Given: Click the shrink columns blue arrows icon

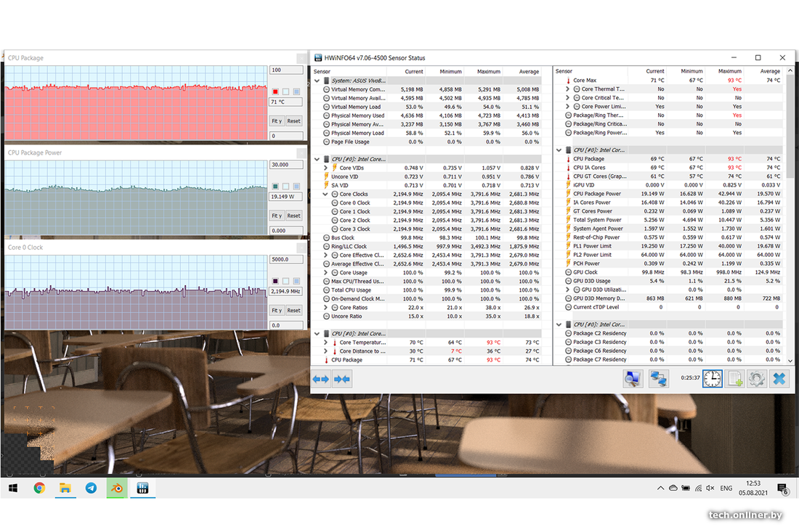Looking at the screenshot, I should (342, 379).
